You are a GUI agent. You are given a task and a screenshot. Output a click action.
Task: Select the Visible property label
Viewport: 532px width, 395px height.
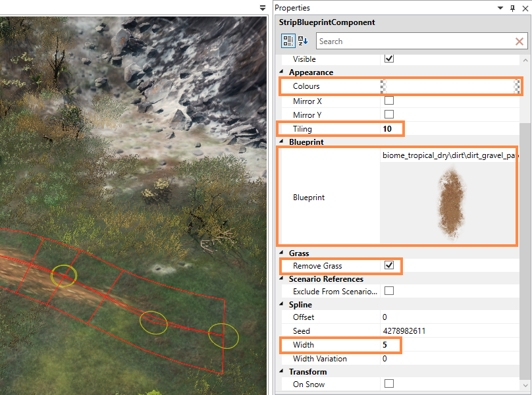click(304, 59)
